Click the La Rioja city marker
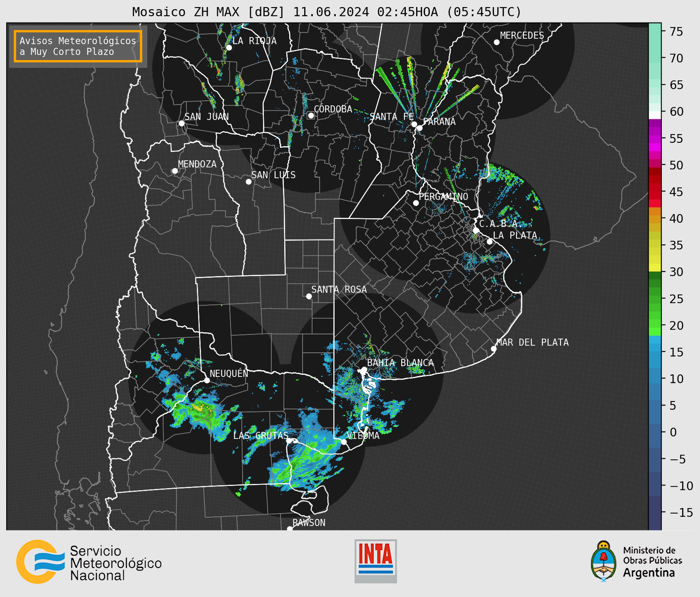Viewport: 700px width, 597px height. [229, 48]
